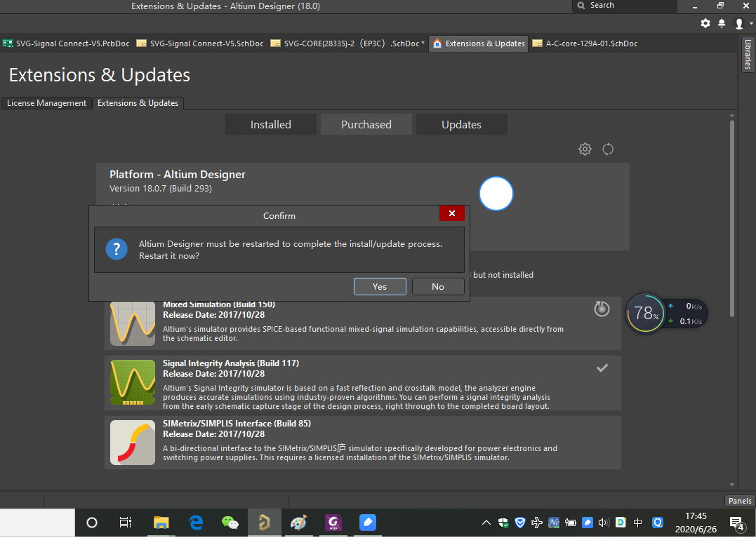Image resolution: width=756 pixels, height=538 pixels.
Task: Click the refresh extensions icon
Action: point(608,149)
